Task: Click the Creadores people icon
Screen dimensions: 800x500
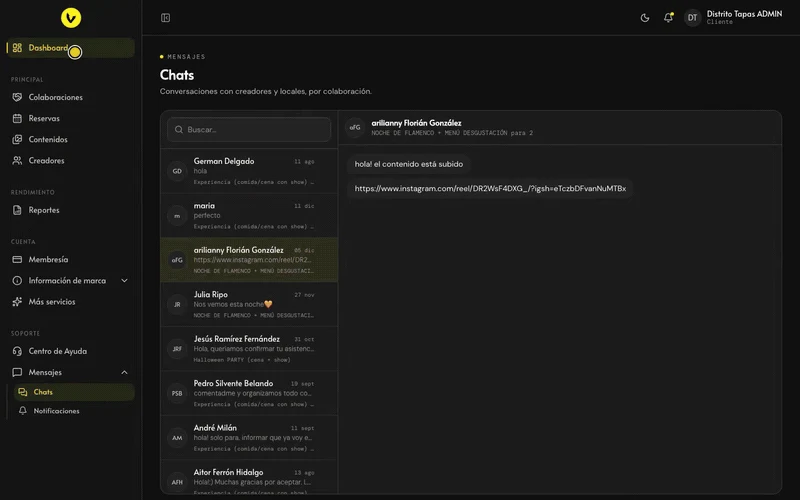Action: pyautogui.click(x=17, y=161)
